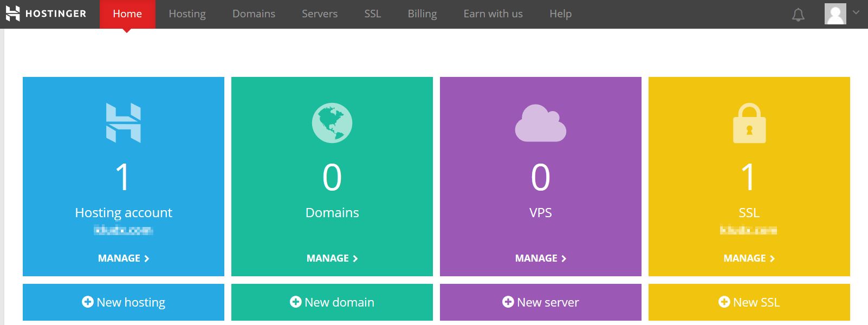This screenshot has width=868, height=325.
Task: Click the Domains globe icon
Action: 332,123
